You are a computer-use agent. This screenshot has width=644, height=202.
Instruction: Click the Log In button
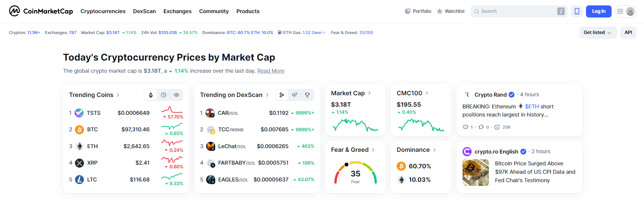[598, 11]
